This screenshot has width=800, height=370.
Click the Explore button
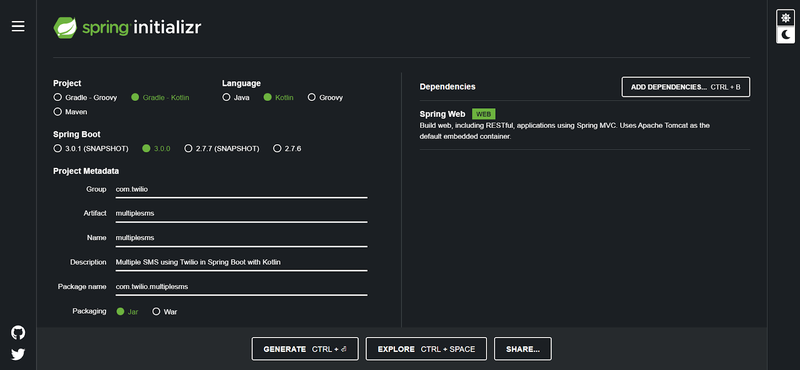click(426, 349)
